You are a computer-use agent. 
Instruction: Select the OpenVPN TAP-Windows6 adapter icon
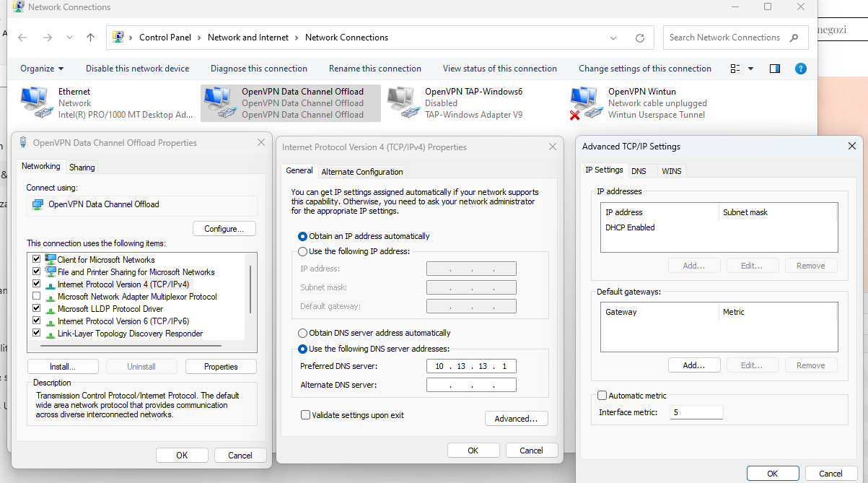[x=403, y=103]
